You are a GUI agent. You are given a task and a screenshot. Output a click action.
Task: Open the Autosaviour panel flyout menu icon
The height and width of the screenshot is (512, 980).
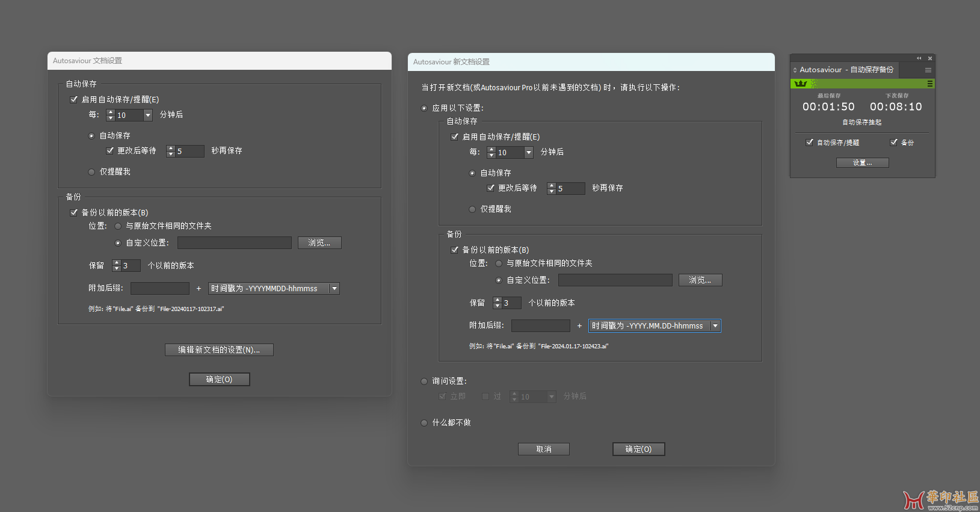[928, 70]
